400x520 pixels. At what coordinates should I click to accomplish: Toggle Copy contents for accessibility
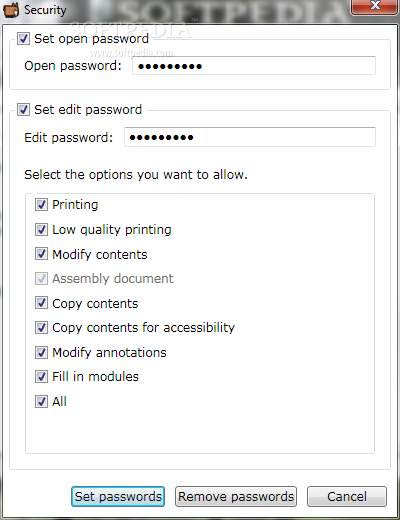click(41, 328)
